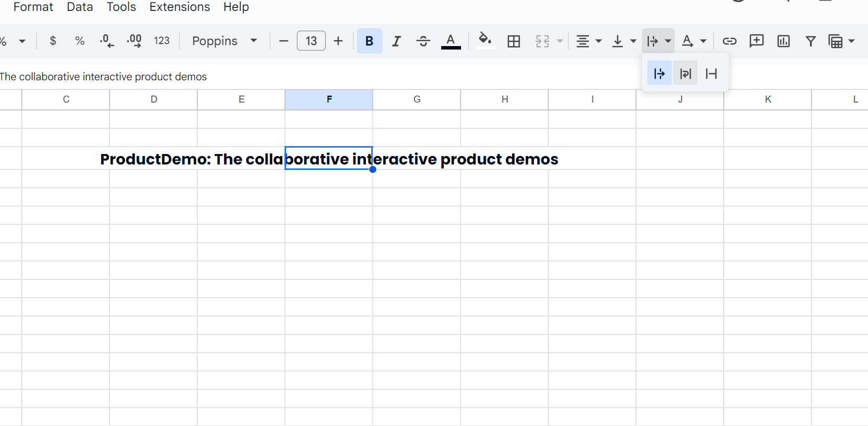Open the Extensions menu
Image resolution: width=868 pixels, height=426 pixels.
179,7
